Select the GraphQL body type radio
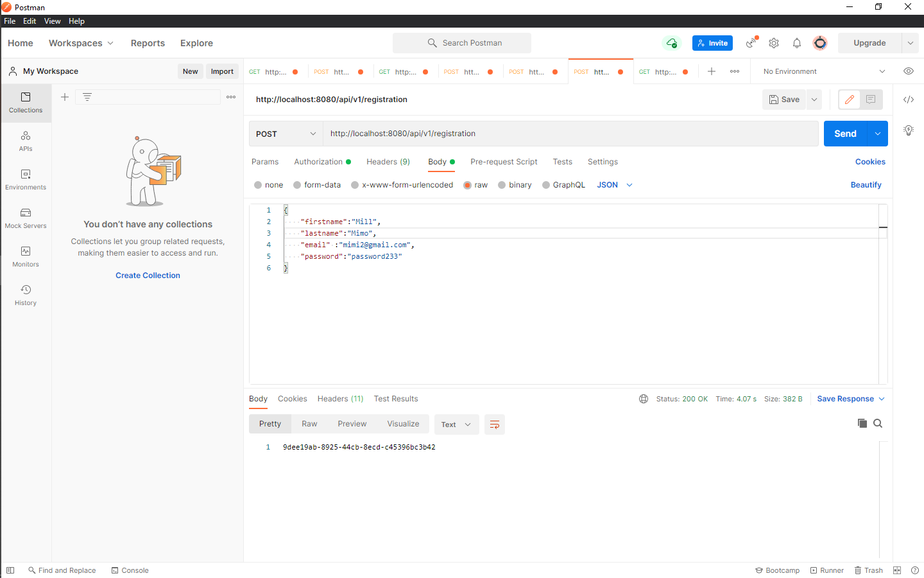Image resolution: width=924 pixels, height=578 pixels. (546, 185)
